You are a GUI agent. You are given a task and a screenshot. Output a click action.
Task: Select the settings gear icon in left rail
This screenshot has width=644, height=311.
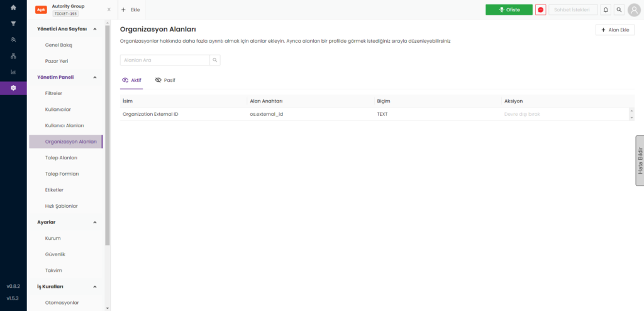click(13, 88)
